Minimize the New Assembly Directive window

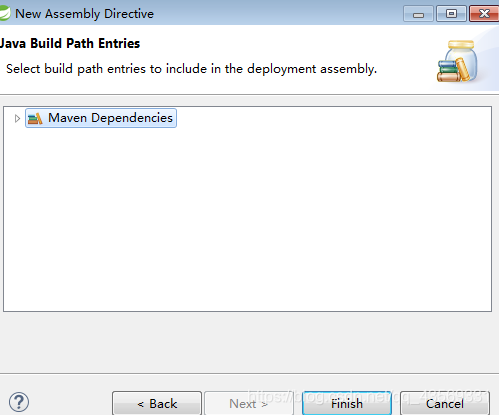[x=418, y=14]
